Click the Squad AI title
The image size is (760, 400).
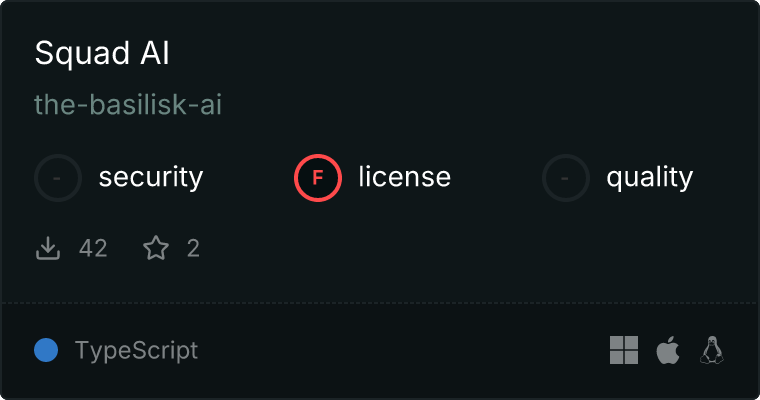(102, 54)
